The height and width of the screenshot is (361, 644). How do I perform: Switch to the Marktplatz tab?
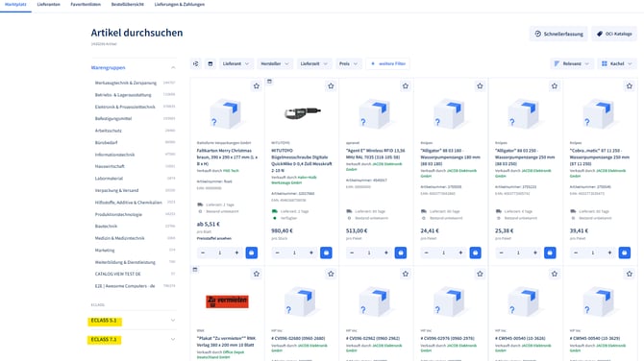coord(15,5)
